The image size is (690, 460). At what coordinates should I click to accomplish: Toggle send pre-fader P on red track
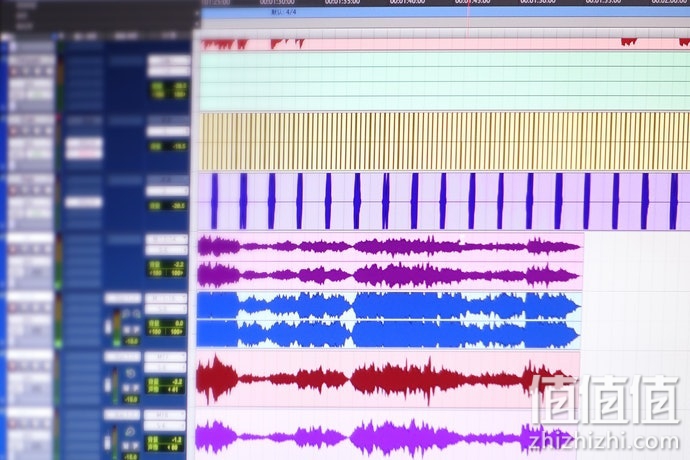[136, 388]
